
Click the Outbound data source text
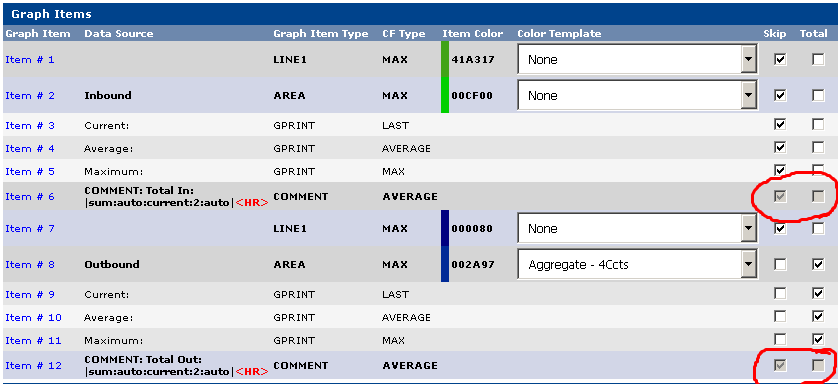coord(112,264)
